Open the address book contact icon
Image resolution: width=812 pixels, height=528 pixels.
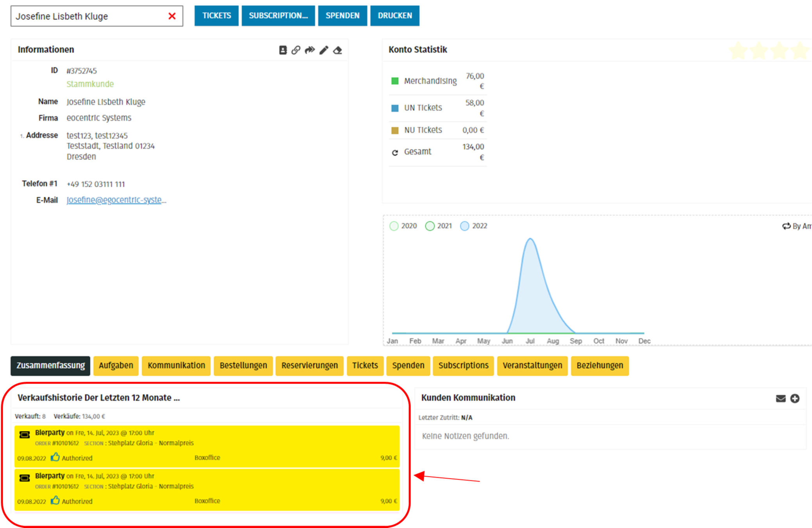[x=283, y=50]
